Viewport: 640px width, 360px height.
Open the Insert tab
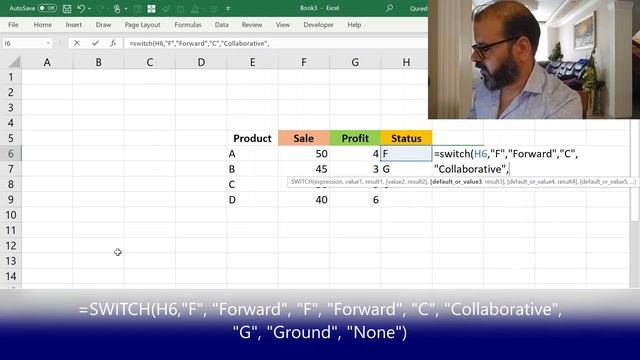(73, 25)
